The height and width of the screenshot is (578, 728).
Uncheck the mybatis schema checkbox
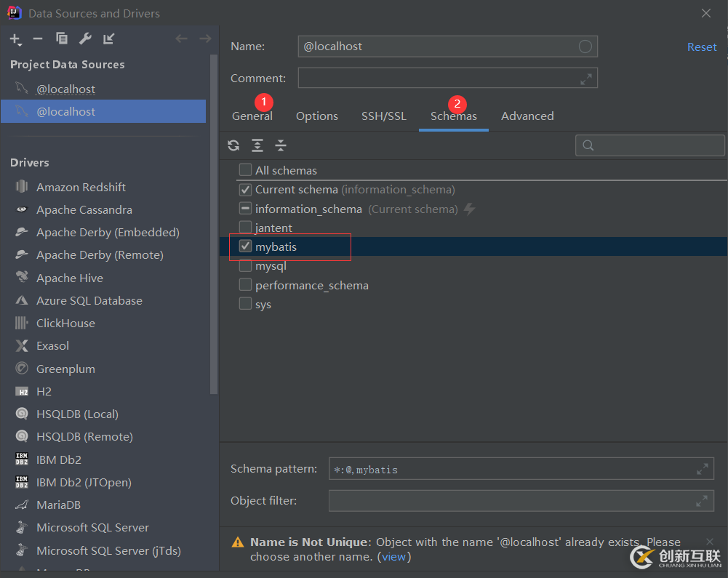(x=245, y=246)
